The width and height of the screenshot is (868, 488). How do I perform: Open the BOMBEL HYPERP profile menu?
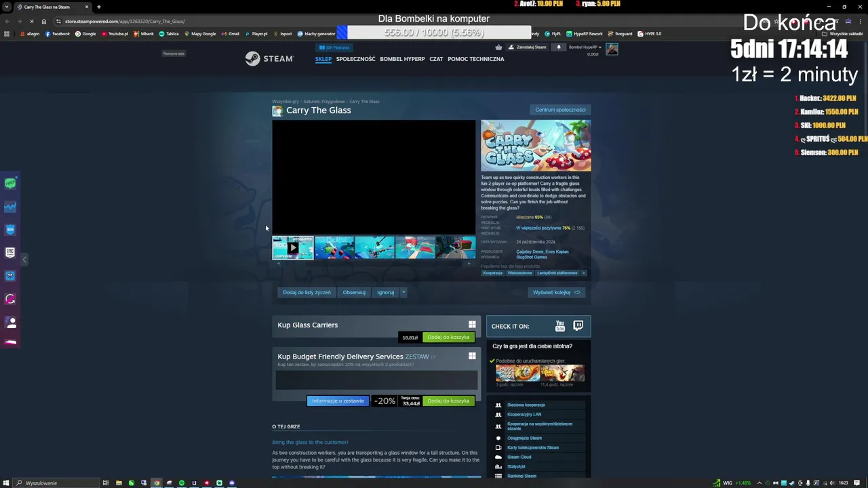402,59
